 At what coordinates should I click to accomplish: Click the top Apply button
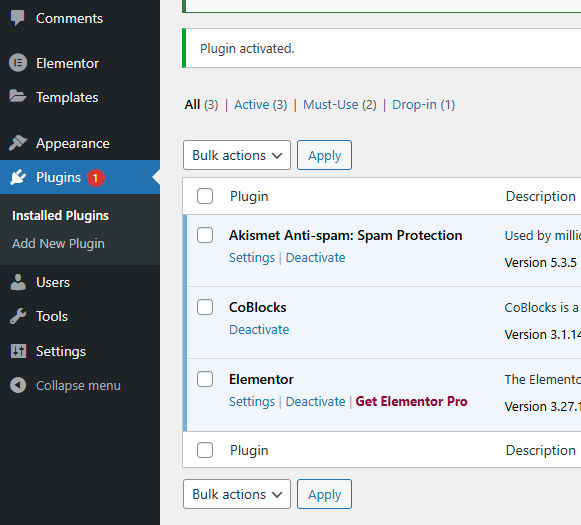pos(324,155)
